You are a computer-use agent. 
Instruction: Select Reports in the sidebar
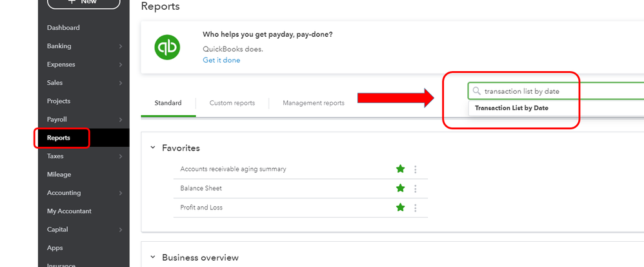tap(58, 138)
